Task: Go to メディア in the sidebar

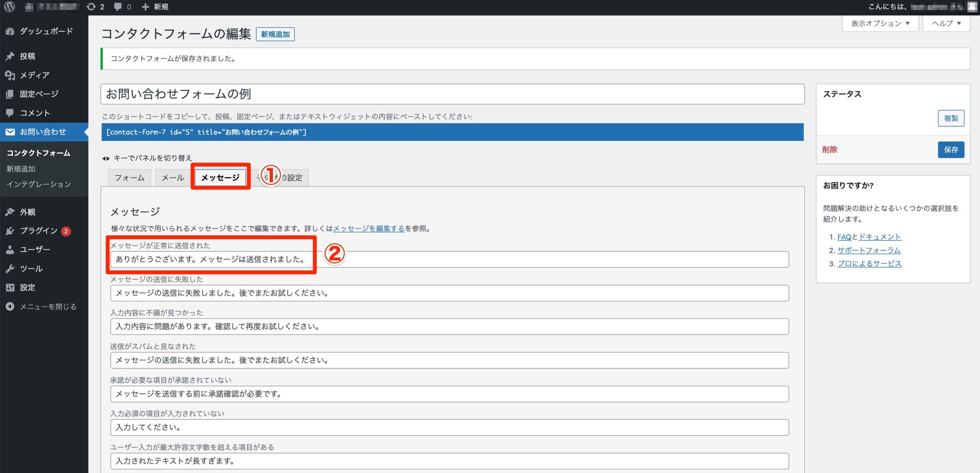Action: pos(34,75)
